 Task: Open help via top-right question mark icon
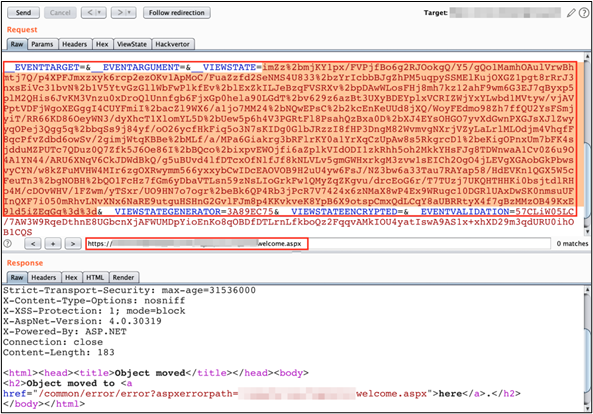click(584, 13)
